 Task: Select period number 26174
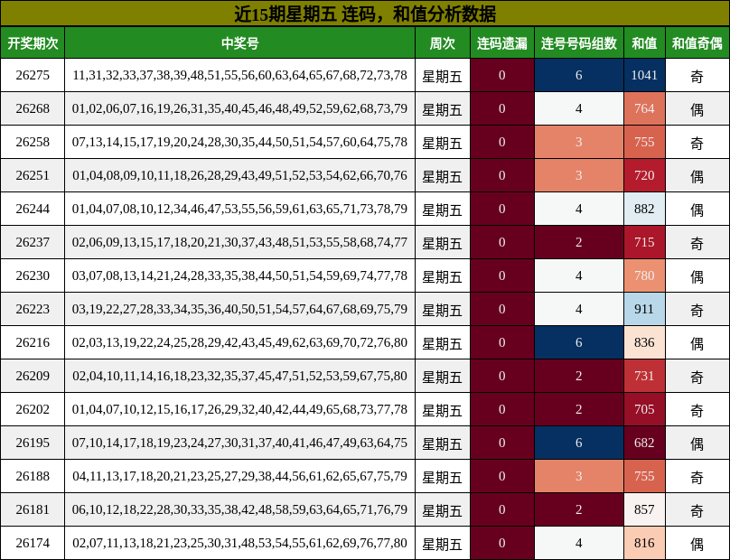click(33, 543)
